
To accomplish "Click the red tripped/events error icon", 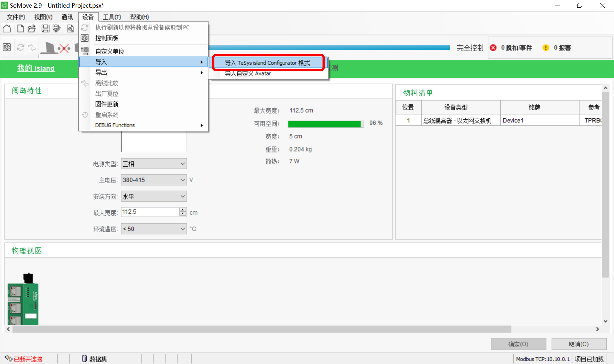I will point(493,48).
